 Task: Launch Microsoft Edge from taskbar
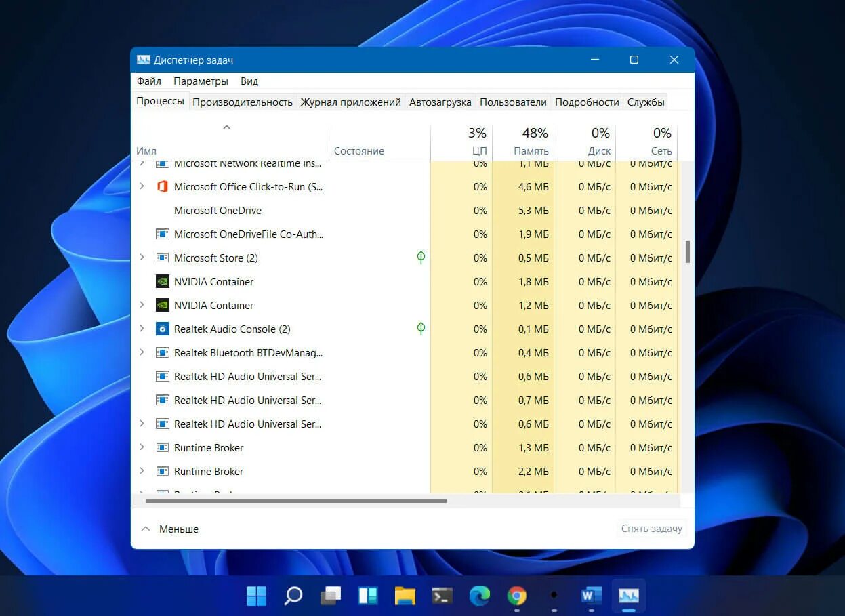click(480, 596)
